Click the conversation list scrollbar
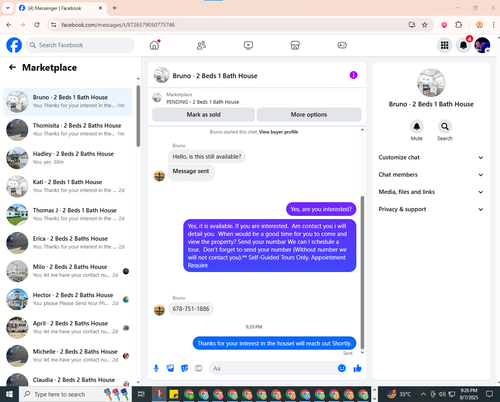 click(138, 116)
